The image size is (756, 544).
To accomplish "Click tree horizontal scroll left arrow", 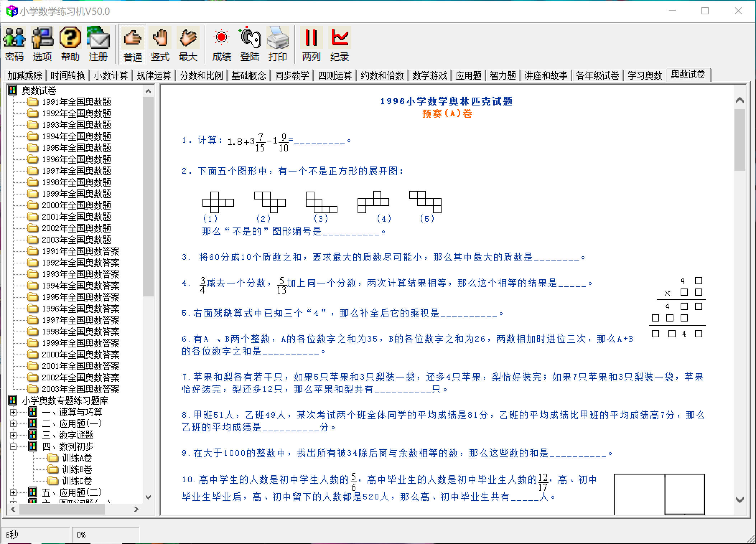I will tap(13, 509).
